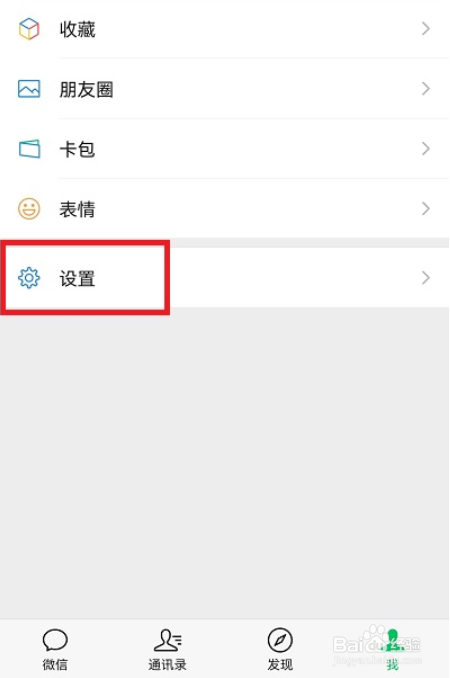The height and width of the screenshot is (678, 450).
Task: Open the 收藏 text entry
Action: tap(77, 29)
